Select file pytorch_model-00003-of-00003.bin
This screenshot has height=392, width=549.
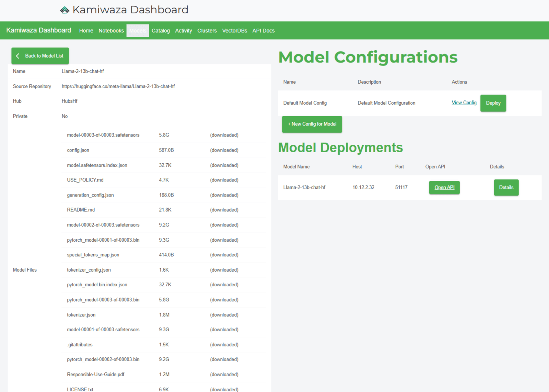click(103, 300)
